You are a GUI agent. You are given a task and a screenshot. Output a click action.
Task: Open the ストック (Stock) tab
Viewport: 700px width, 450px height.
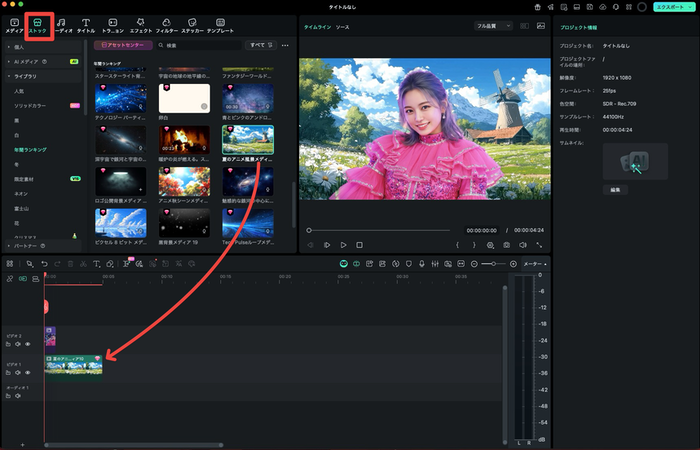(37, 26)
